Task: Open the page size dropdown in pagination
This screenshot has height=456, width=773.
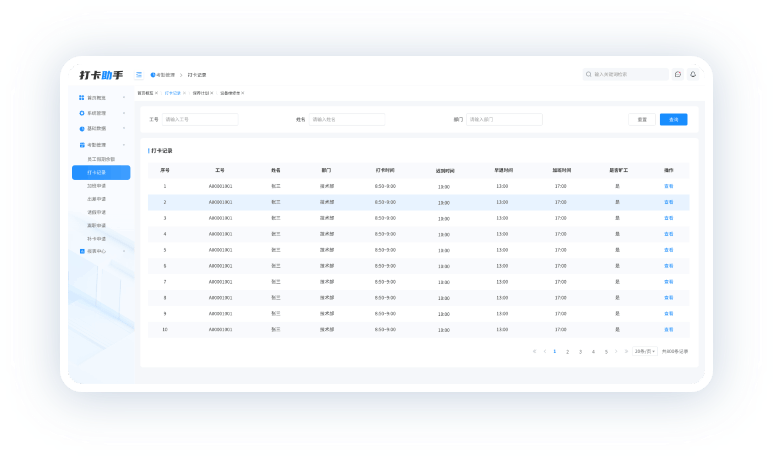Action: (645, 351)
